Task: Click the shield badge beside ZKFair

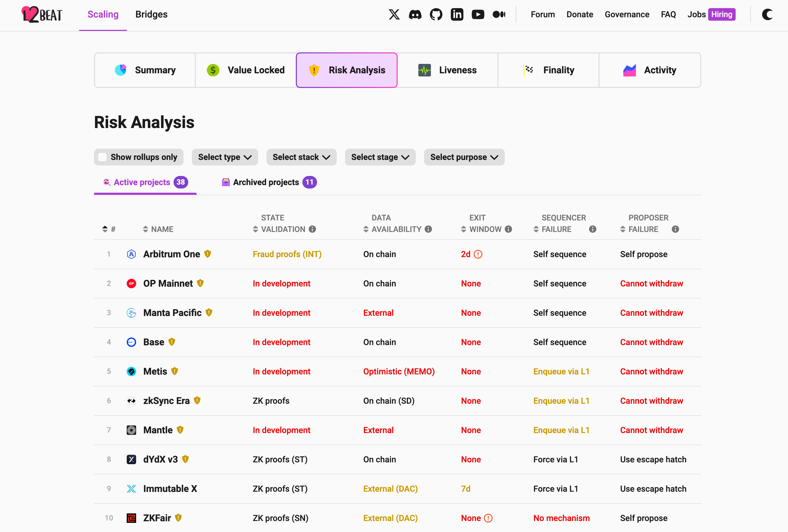Action: click(x=178, y=517)
